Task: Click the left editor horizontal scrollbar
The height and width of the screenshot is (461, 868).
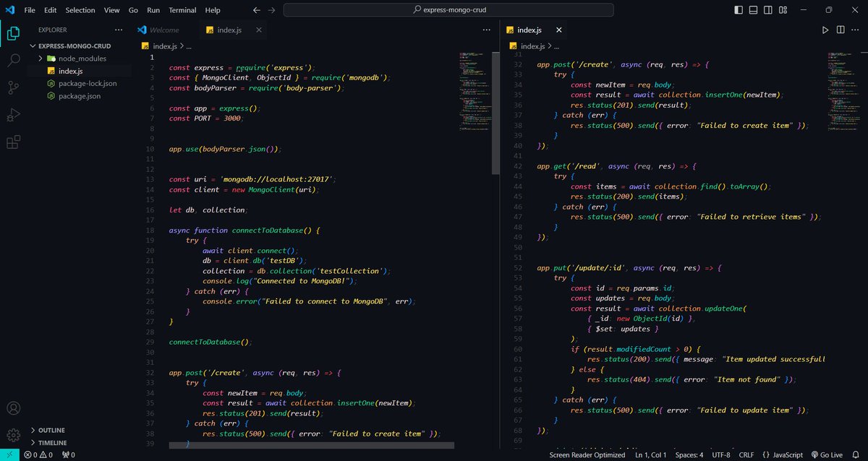Action: coord(312,445)
